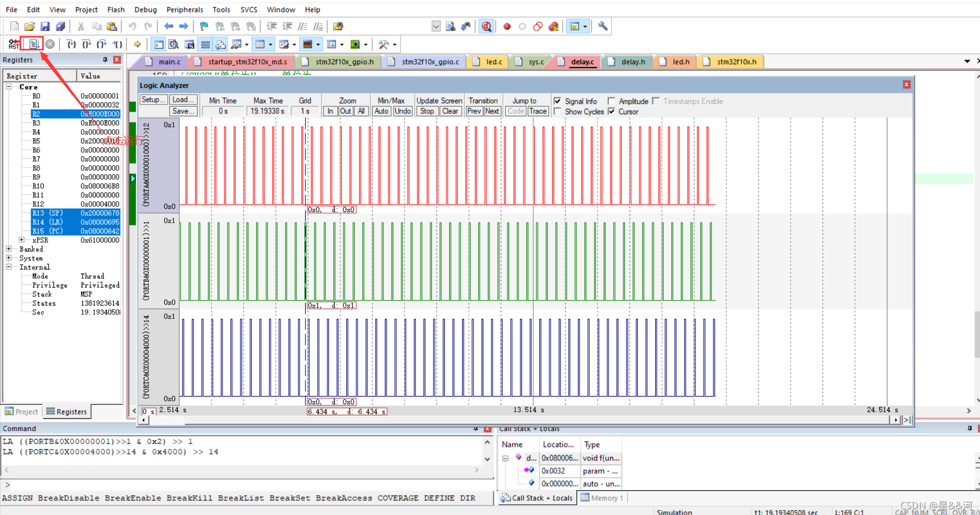Expand the Banked register group

tap(9, 249)
